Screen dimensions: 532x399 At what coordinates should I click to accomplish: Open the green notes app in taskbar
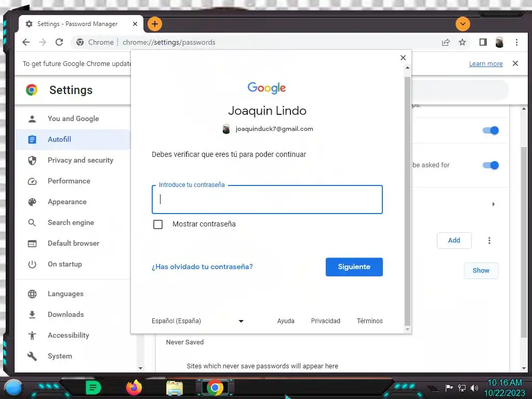(x=94, y=388)
